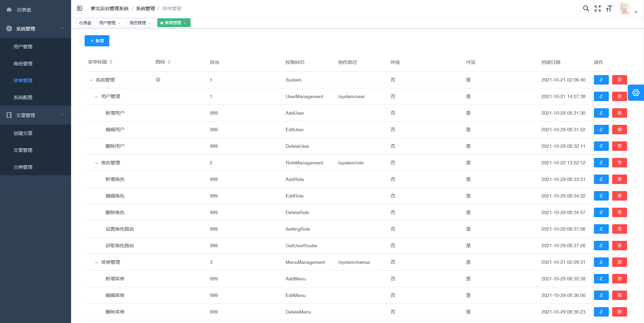Viewport: 644px width, 323px height.
Task: Select 菜单管理 in sidebar
Action: pos(36,80)
